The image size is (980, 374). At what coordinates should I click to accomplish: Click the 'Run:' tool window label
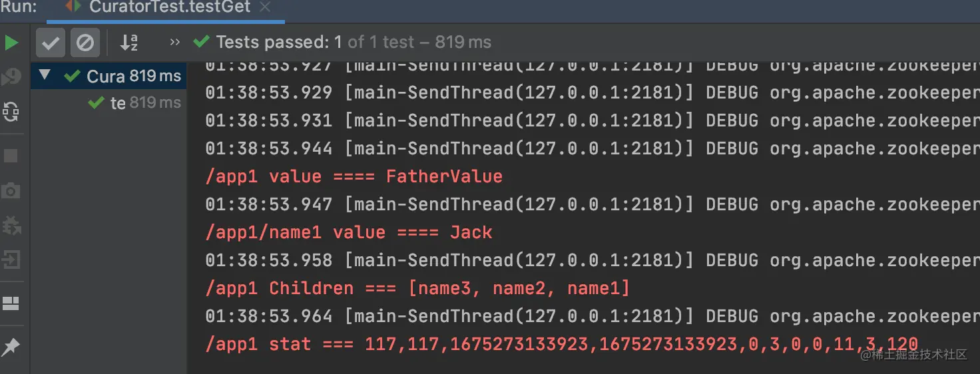19,8
